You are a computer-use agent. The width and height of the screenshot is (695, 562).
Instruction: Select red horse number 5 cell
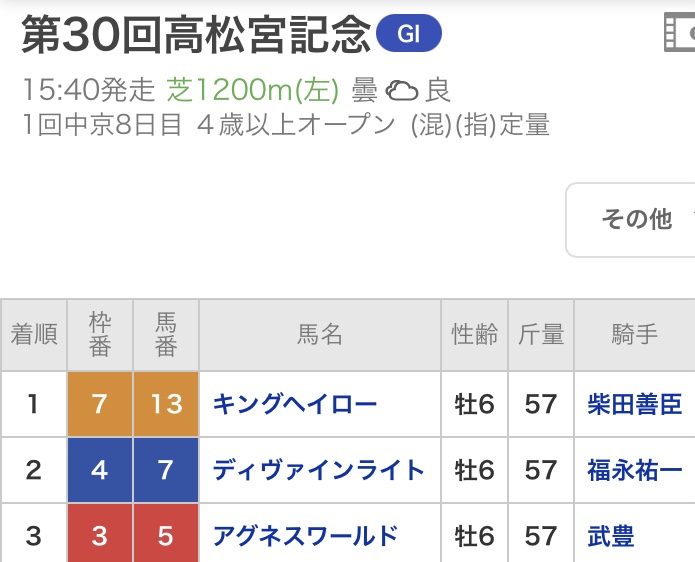click(166, 534)
